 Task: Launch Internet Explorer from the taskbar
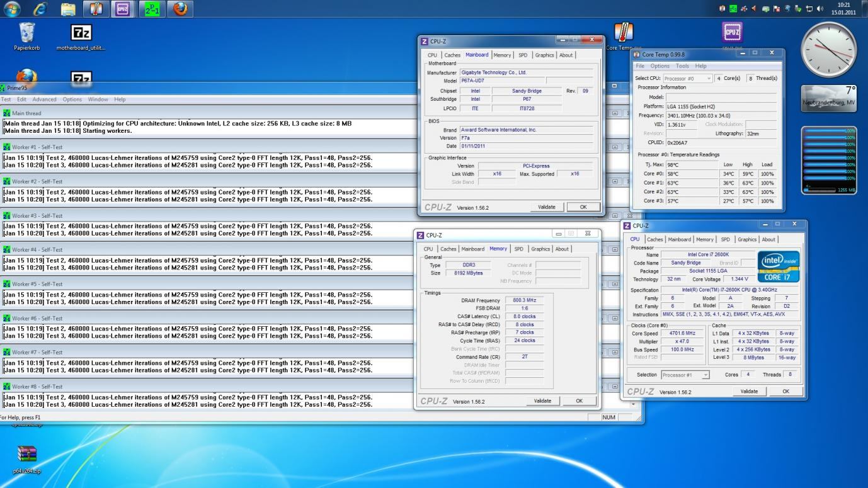(40, 8)
